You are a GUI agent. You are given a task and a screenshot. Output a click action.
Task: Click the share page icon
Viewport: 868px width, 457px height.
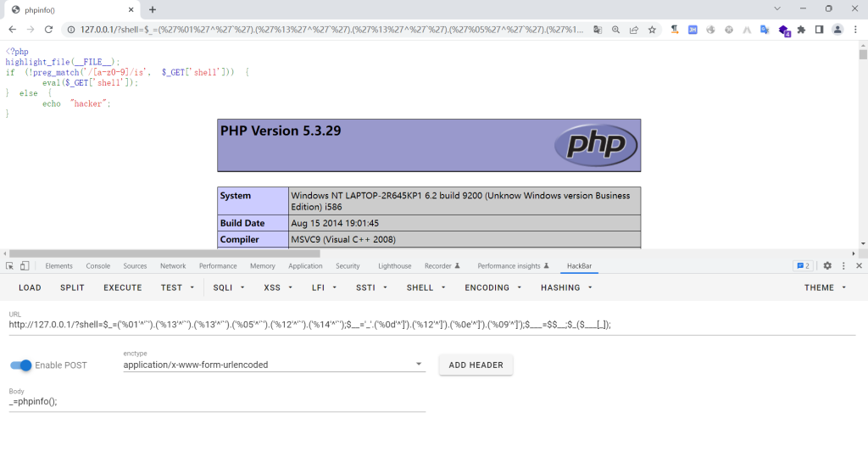[633, 29]
